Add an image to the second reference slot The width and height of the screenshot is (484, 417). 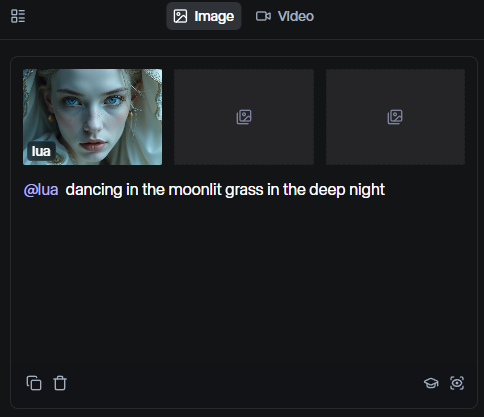tap(244, 117)
